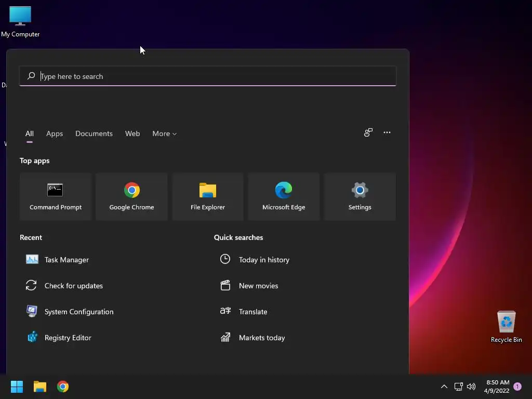This screenshot has height=399, width=532.
Task: Open volume control in tray
Action: coord(471,387)
